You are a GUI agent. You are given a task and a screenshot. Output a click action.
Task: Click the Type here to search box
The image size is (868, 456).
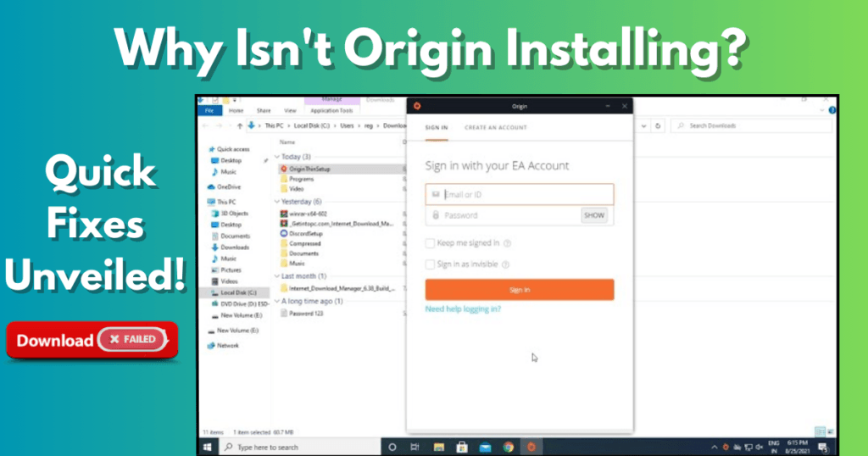click(x=301, y=448)
